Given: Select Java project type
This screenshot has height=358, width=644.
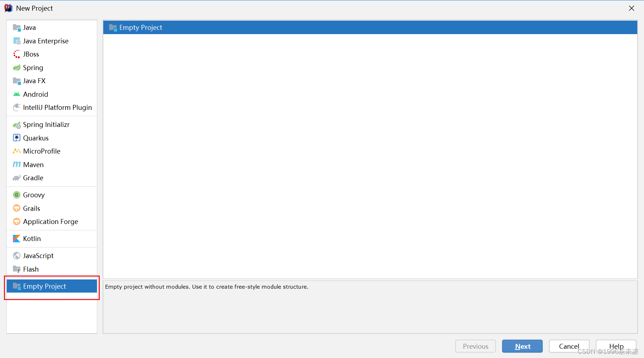Looking at the screenshot, I should [52, 28].
